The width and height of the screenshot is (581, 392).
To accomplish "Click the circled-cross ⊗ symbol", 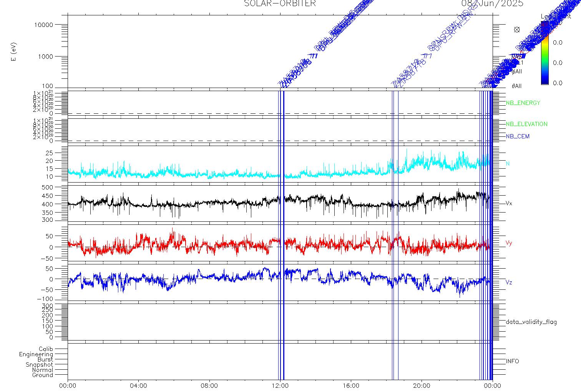I will [517, 30].
